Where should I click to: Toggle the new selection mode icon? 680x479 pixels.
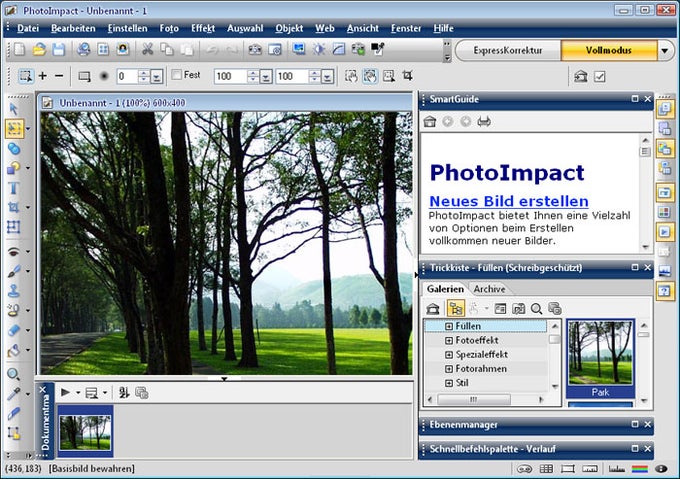pyautogui.click(x=26, y=76)
